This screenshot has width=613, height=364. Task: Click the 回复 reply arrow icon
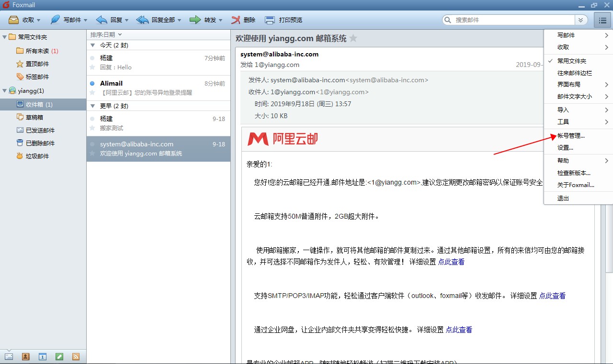[102, 20]
